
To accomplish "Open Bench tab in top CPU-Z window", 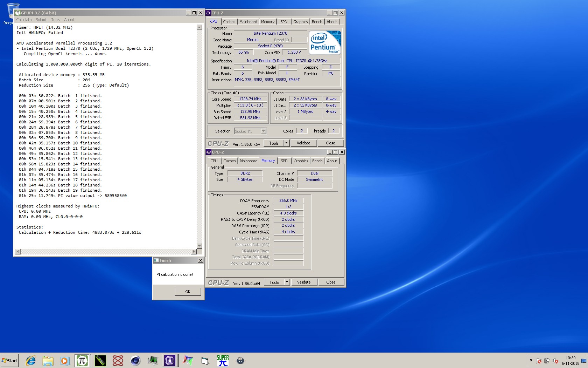I will (x=317, y=22).
